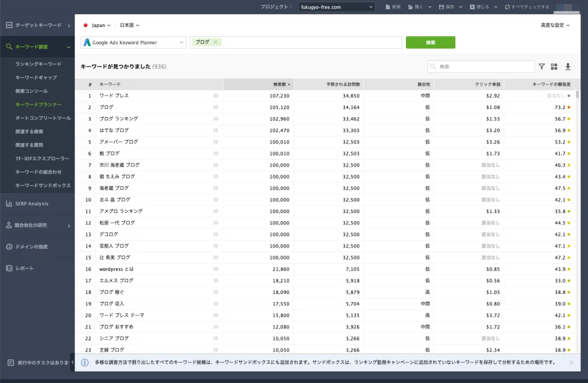Click double-arrow icon for ブログ 稼ぐ row
The width and height of the screenshot is (588, 383).
click(216, 292)
